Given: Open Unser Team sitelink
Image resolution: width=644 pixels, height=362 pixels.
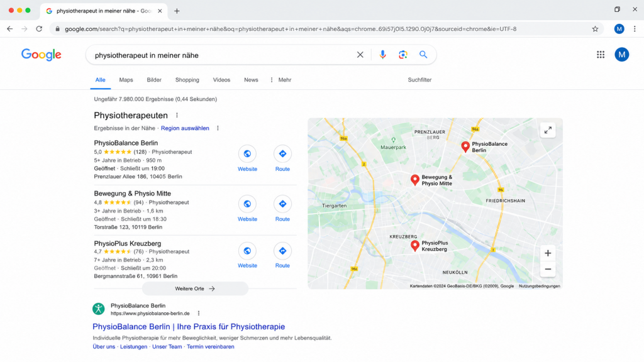Looking at the screenshot, I should (x=167, y=346).
